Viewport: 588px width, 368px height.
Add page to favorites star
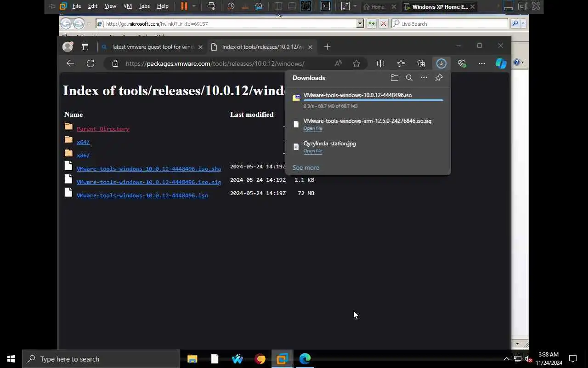pyautogui.click(x=356, y=63)
